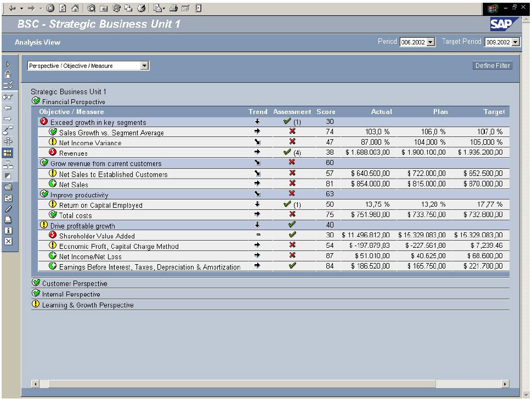
Task: Open the sidebar hierarchy tree icon
Action: tap(8, 164)
